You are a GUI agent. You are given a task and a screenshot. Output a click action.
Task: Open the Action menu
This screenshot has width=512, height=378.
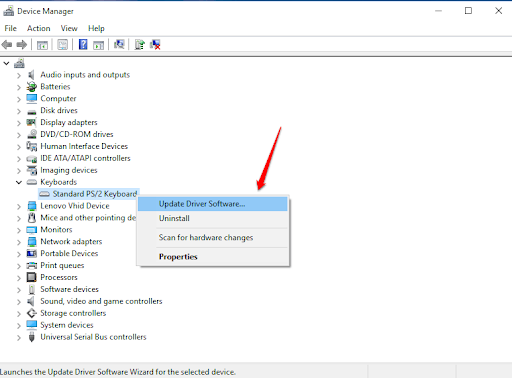click(39, 28)
